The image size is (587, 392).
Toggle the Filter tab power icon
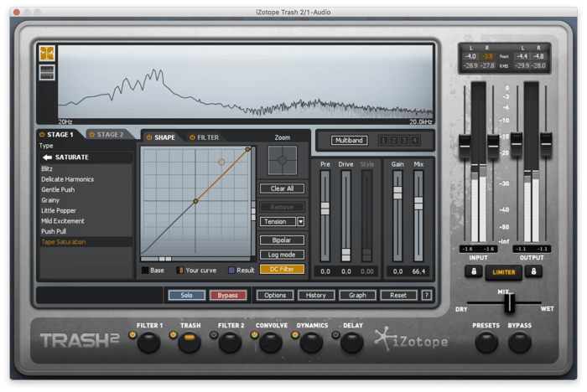tap(192, 137)
